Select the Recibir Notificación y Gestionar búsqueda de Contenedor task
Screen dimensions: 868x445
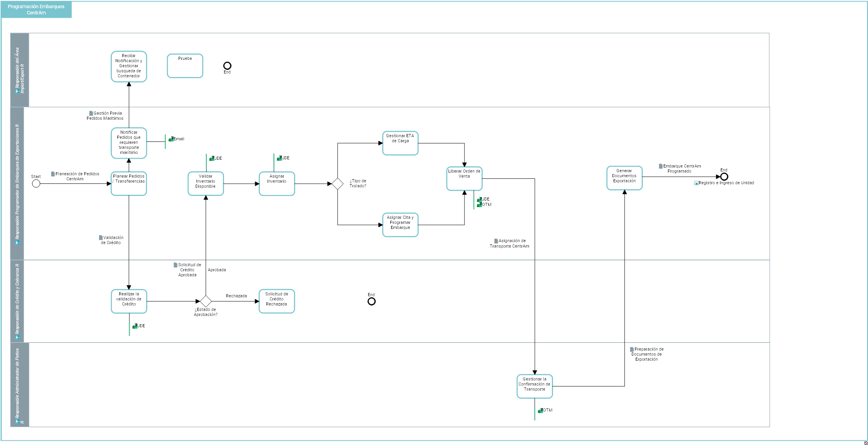pos(129,66)
